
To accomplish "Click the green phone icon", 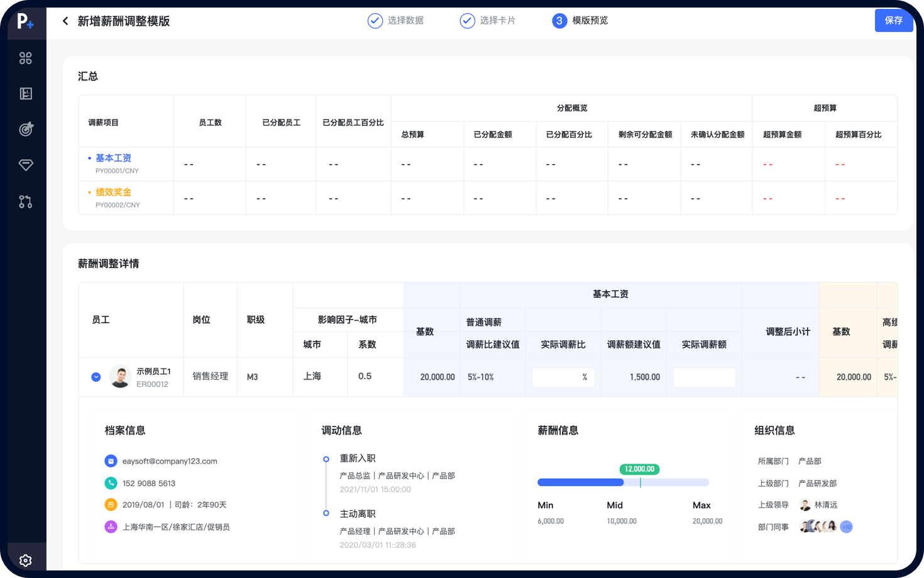I will pyautogui.click(x=111, y=483).
